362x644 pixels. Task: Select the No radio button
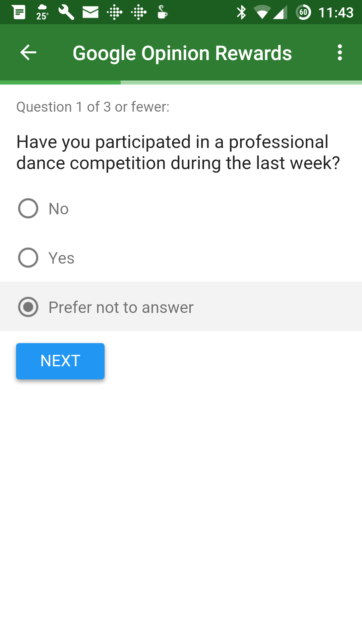click(x=28, y=208)
